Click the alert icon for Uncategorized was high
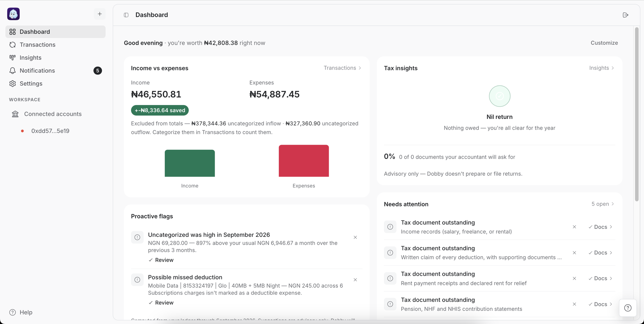The width and height of the screenshot is (644, 324). tap(137, 237)
